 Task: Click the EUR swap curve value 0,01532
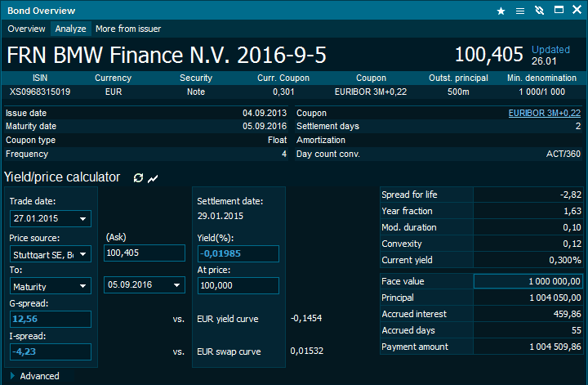click(307, 351)
